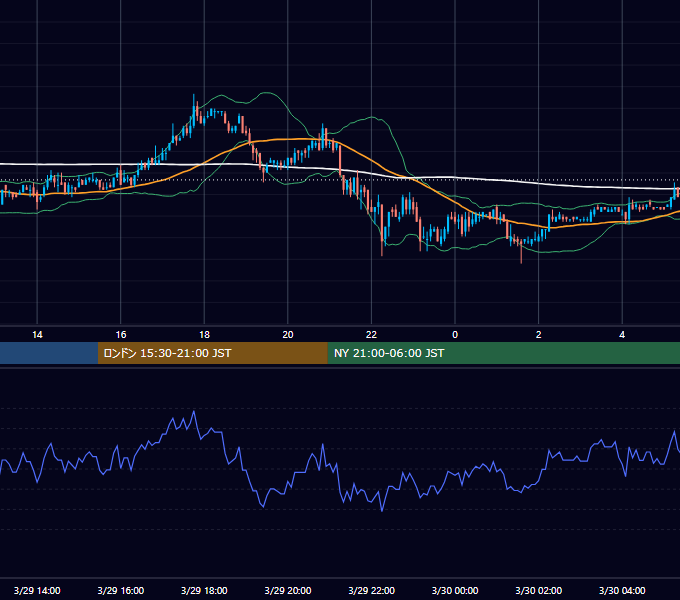Screen dimensions: 680x600
Task: Click the '22' hour label on price chart axis
Action: pos(371,335)
